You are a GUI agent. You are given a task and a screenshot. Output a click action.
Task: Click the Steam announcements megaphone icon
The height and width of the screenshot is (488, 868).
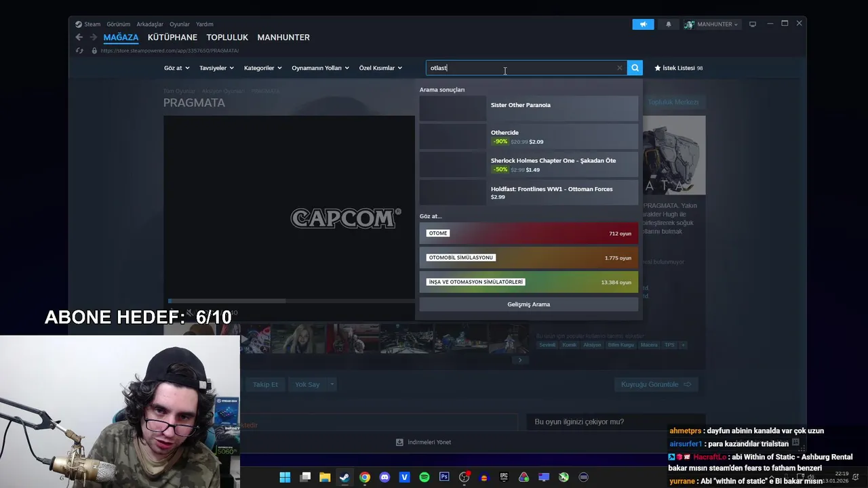click(643, 24)
